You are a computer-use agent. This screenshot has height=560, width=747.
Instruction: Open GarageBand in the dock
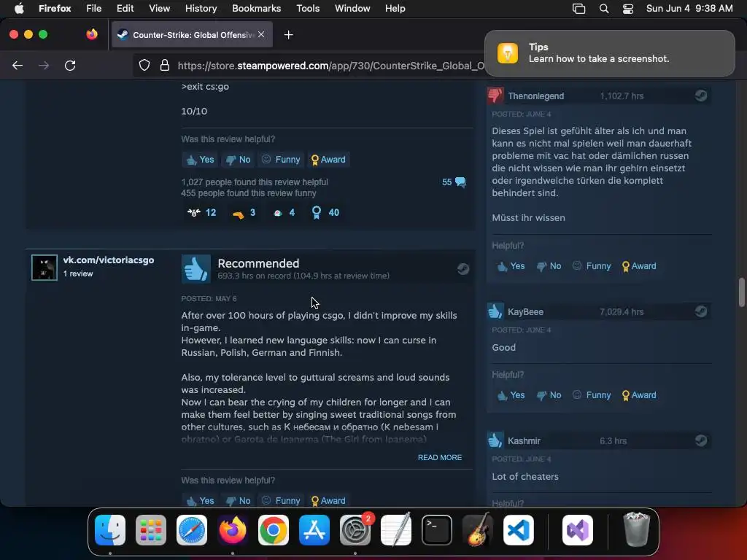pos(478,530)
